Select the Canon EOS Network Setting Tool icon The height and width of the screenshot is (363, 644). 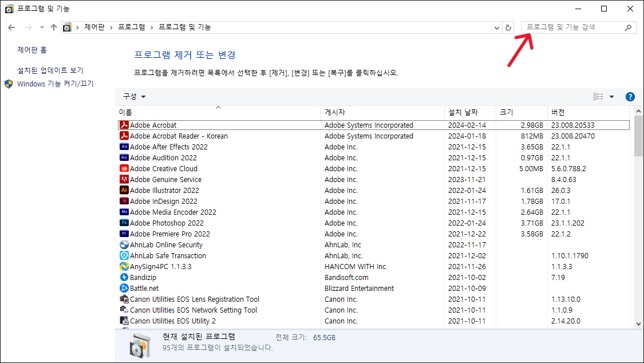tap(124, 310)
